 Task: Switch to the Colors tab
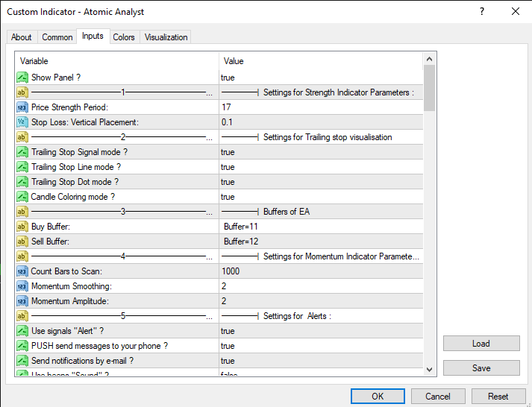click(x=124, y=37)
